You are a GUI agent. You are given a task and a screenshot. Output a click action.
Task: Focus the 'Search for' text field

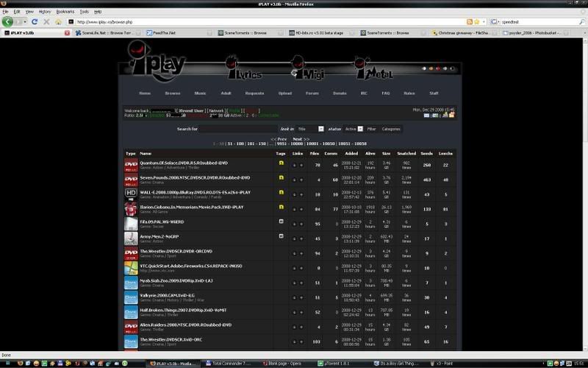pyautogui.click(x=238, y=129)
